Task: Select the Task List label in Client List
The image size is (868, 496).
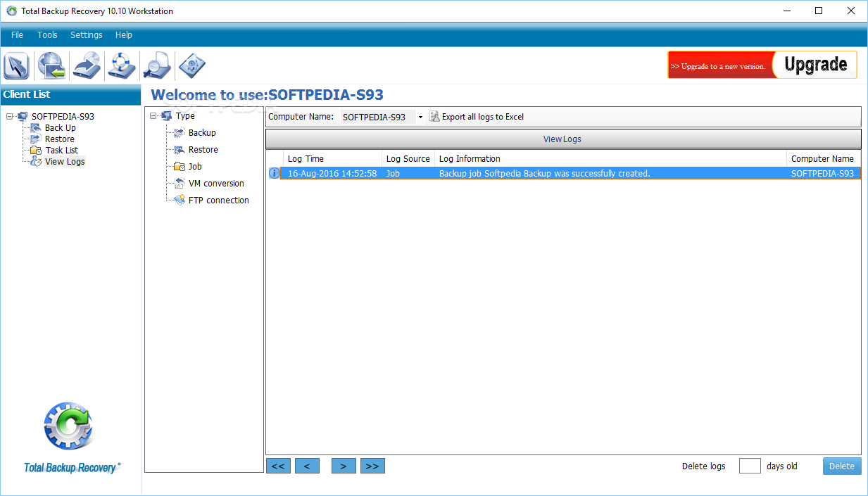Action: pos(62,150)
